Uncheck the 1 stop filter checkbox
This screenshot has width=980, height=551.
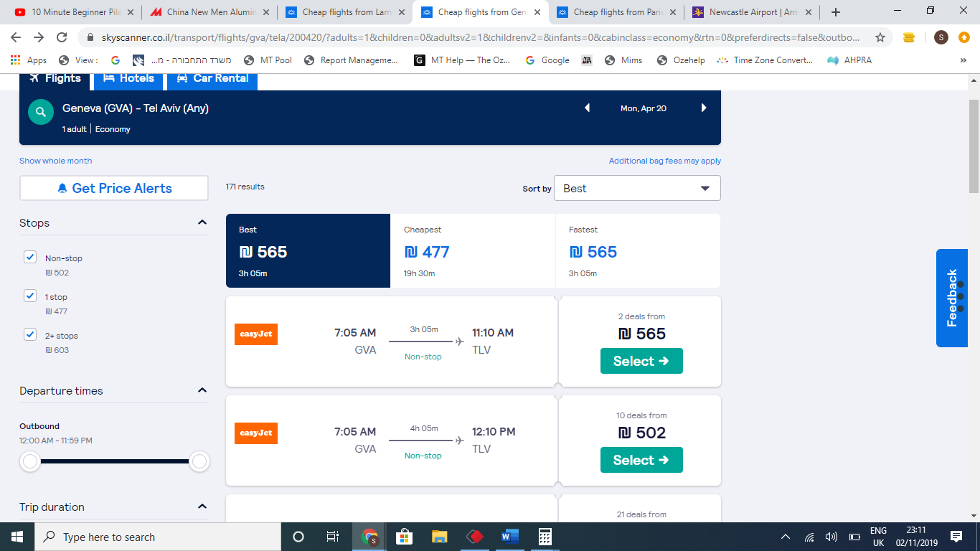tap(30, 296)
